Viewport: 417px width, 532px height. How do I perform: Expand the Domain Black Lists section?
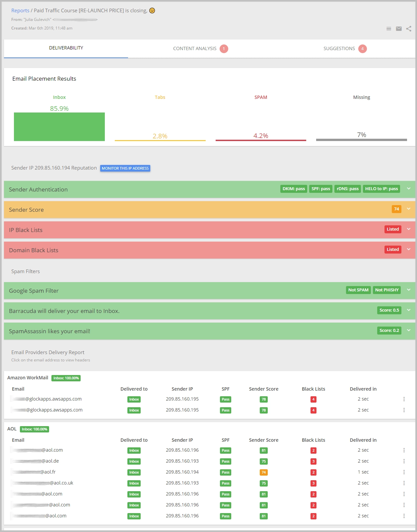pyautogui.click(x=409, y=250)
